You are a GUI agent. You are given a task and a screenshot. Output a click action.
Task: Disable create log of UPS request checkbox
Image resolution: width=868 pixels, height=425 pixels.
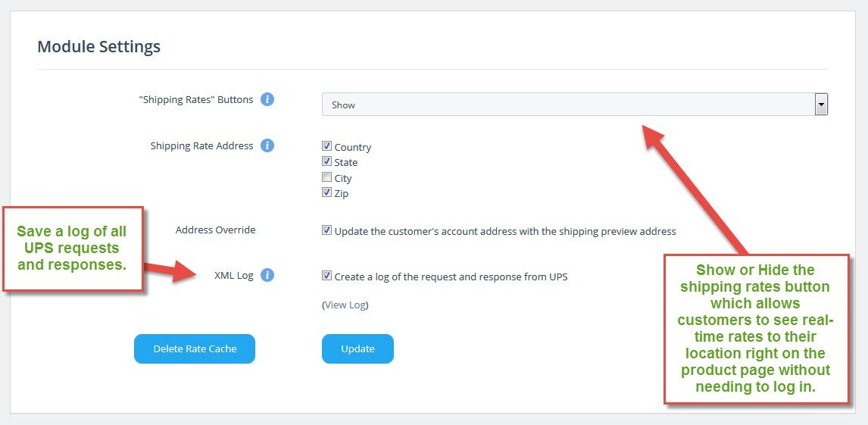pyautogui.click(x=326, y=276)
